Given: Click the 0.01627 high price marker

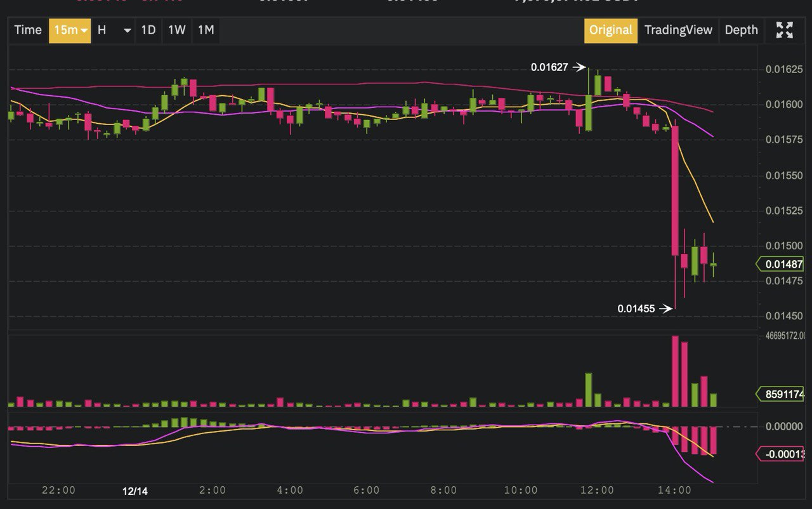Looking at the screenshot, I should [x=549, y=67].
